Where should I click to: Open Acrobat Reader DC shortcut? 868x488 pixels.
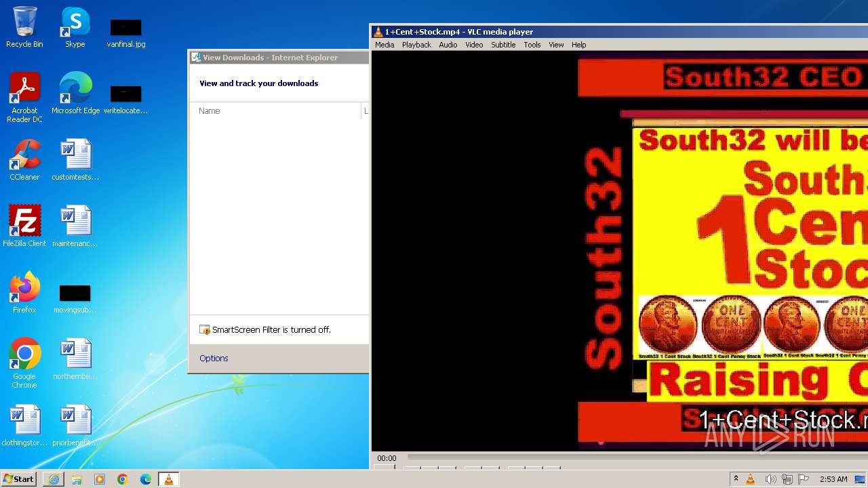(24, 98)
